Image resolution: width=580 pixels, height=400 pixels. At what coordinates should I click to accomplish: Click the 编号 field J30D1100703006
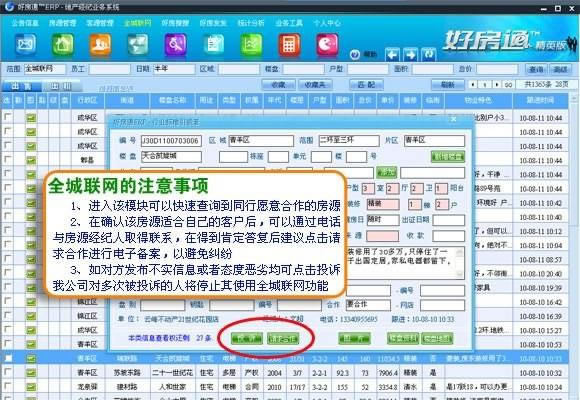pos(171,141)
